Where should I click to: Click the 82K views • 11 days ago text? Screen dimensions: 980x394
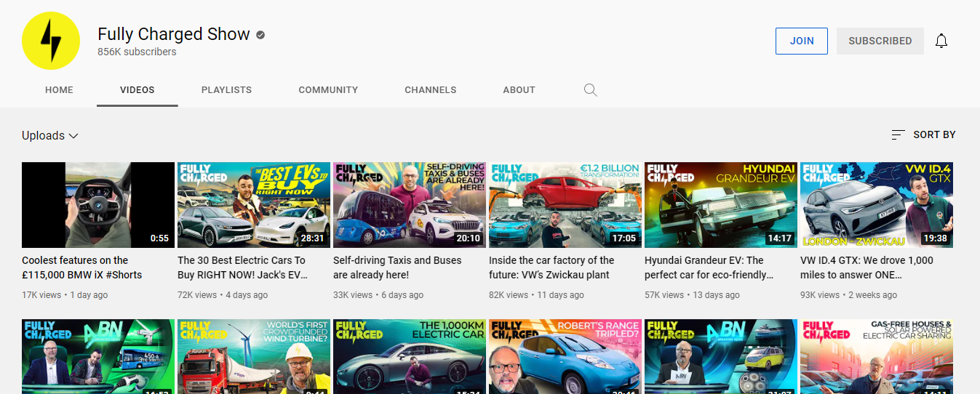(536, 295)
